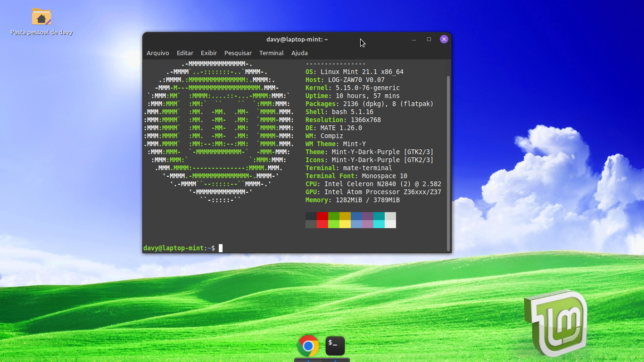Click the DE value MATE 1.26.0
The image size is (644, 362).
coord(341,128)
